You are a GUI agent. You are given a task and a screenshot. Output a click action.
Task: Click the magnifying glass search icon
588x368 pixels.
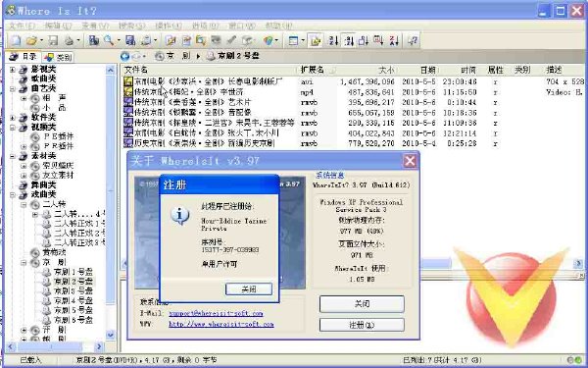[x=109, y=40]
